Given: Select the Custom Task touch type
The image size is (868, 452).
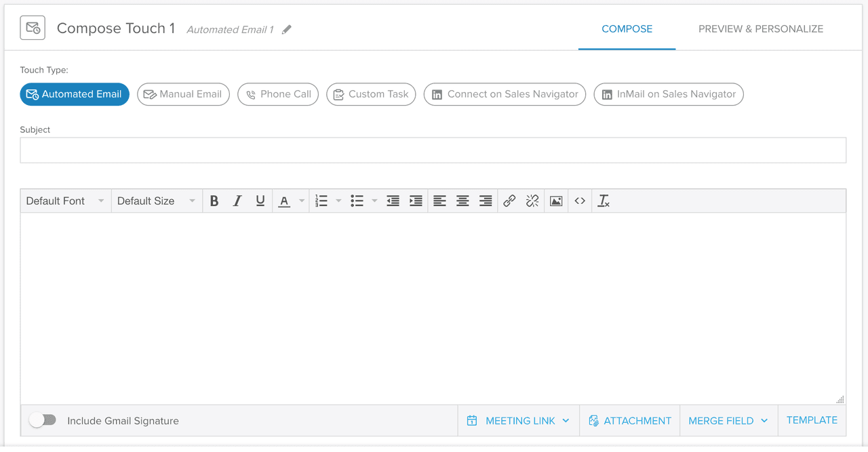Looking at the screenshot, I should point(371,94).
